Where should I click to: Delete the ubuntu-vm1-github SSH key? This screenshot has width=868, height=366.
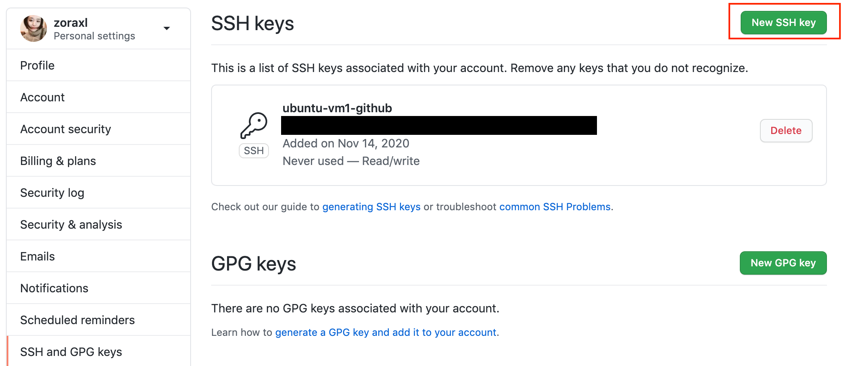point(786,131)
